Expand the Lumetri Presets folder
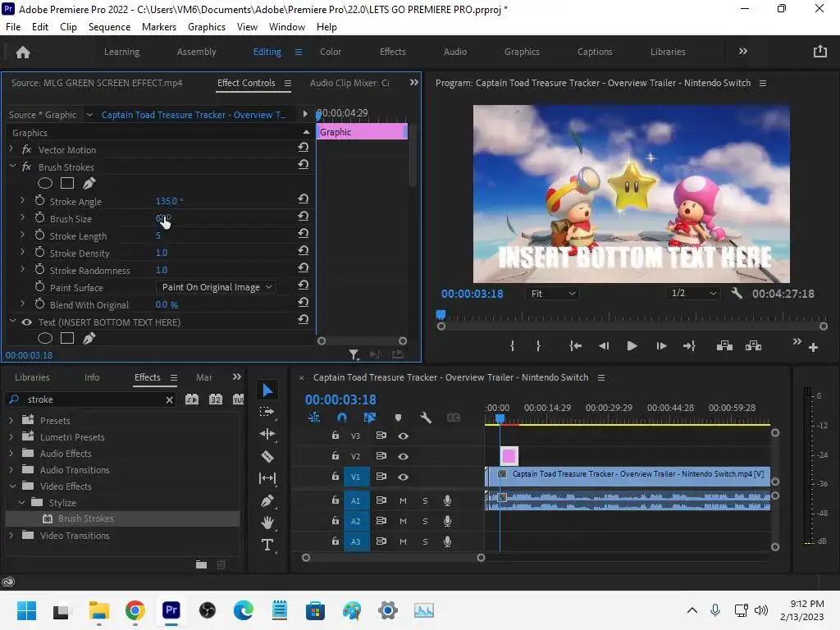The height and width of the screenshot is (630, 840). coord(11,437)
